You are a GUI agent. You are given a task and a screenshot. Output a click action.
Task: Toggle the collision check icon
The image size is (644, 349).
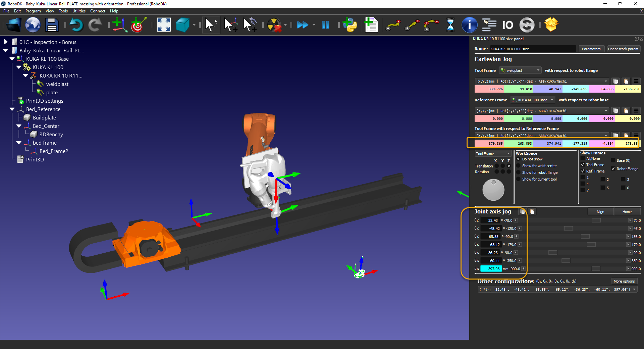coord(274,25)
